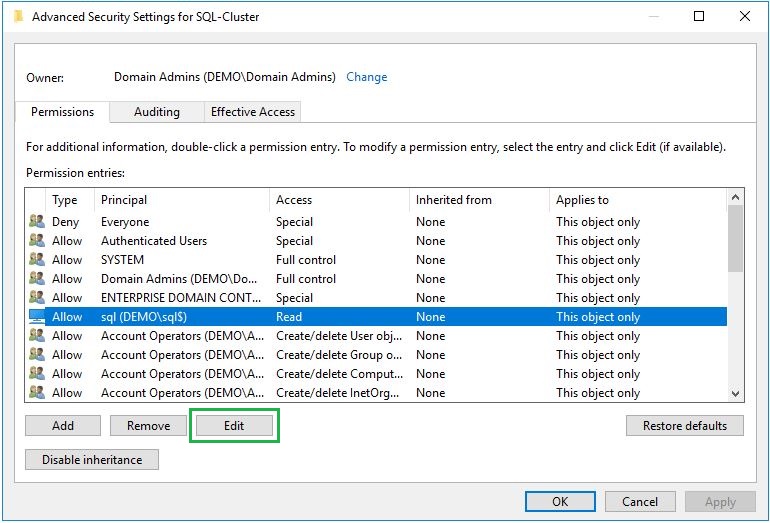
Task: Click icon of Create/delete User objects entry
Action: (37, 336)
